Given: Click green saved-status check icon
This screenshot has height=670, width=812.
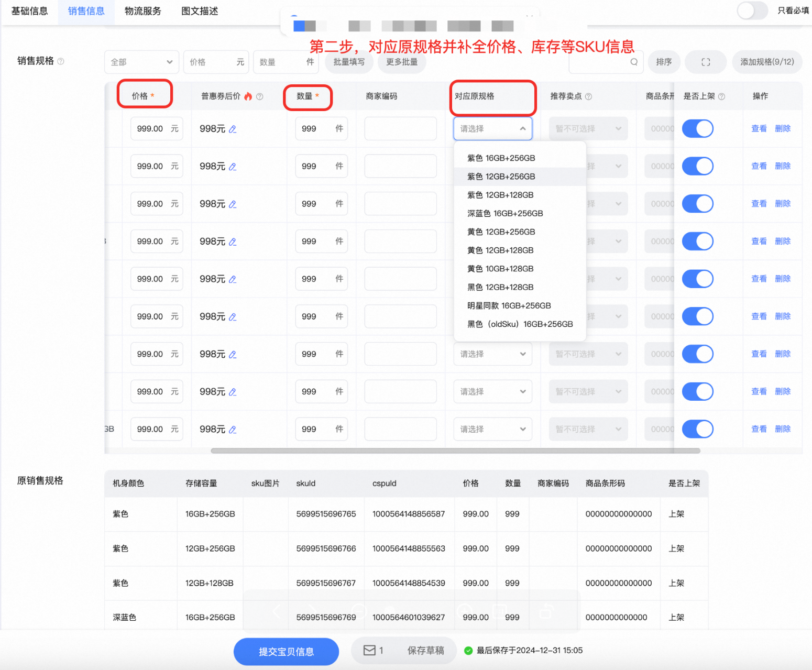Looking at the screenshot, I should pos(468,651).
